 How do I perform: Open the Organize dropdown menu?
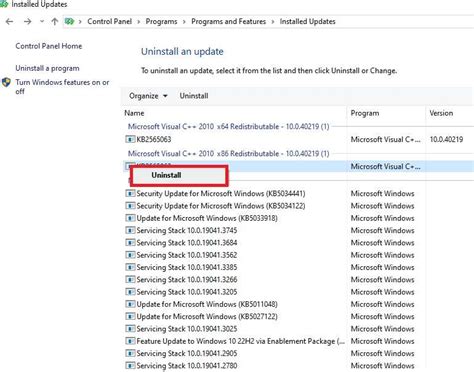click(148, 96)
